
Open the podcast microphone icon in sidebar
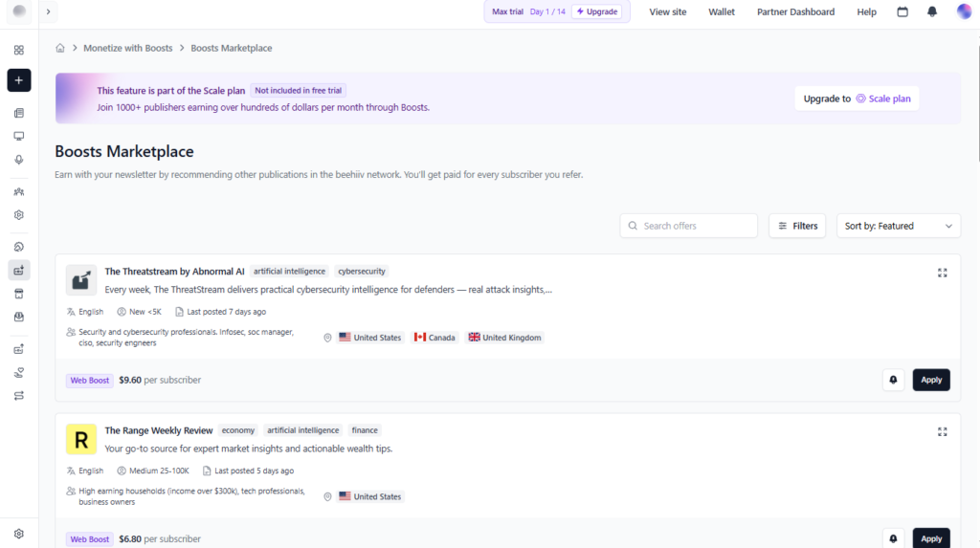pos(19,160)
